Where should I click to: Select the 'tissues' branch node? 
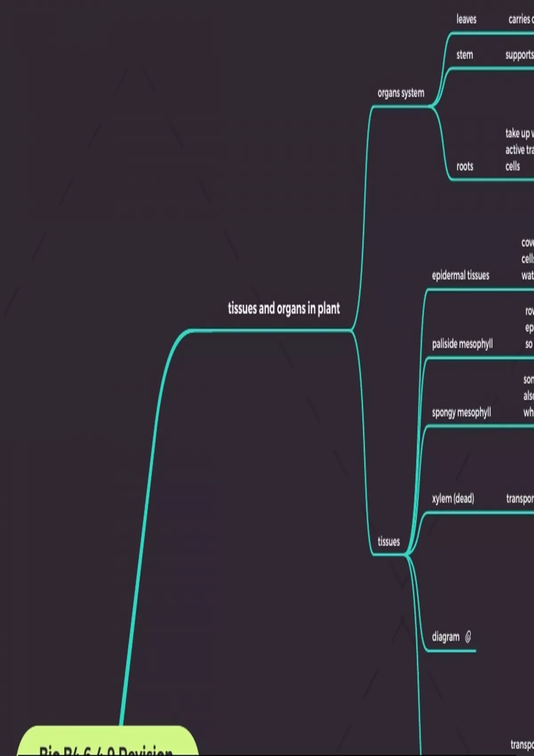[388, 541]
